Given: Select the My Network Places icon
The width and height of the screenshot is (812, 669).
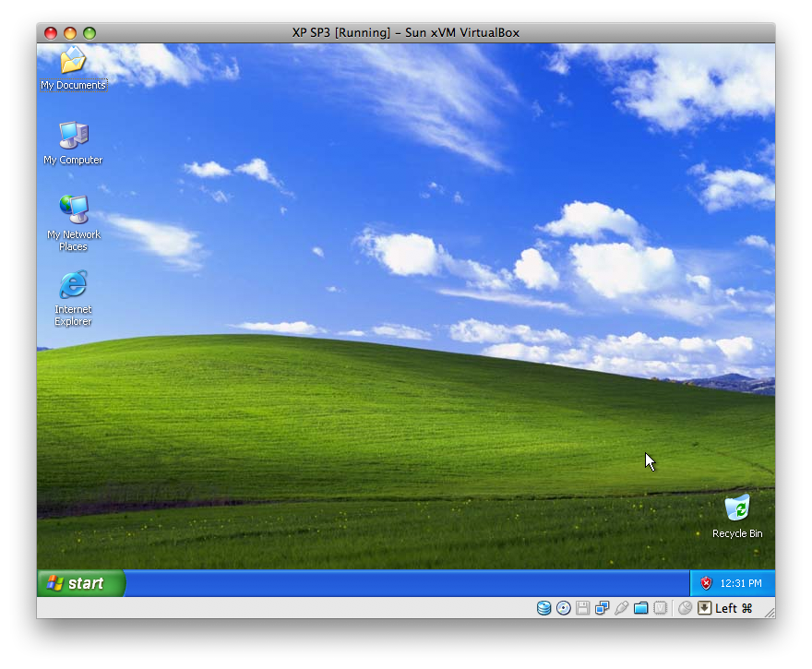Looking at the screenshot, I should point(74,223).
